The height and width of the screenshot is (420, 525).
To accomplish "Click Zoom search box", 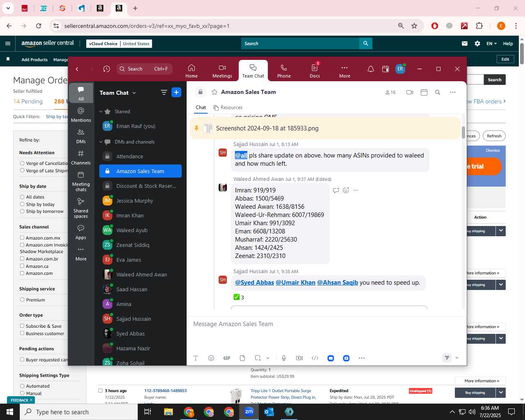I will pos(144,69).
